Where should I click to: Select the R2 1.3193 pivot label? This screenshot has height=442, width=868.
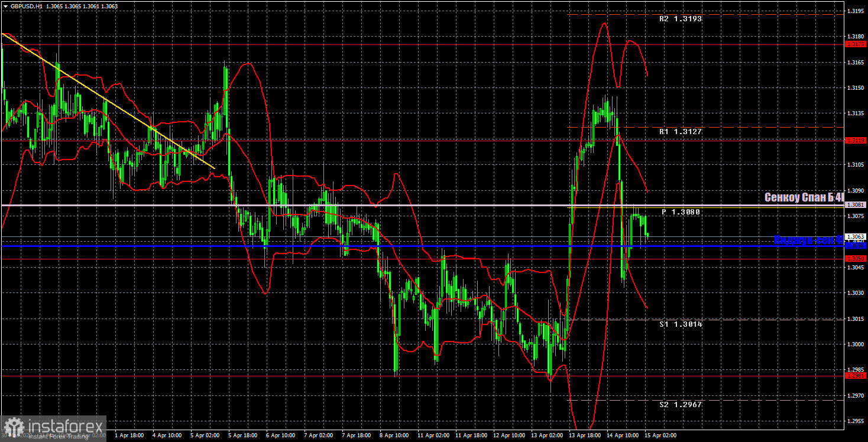tap(681, 19)
